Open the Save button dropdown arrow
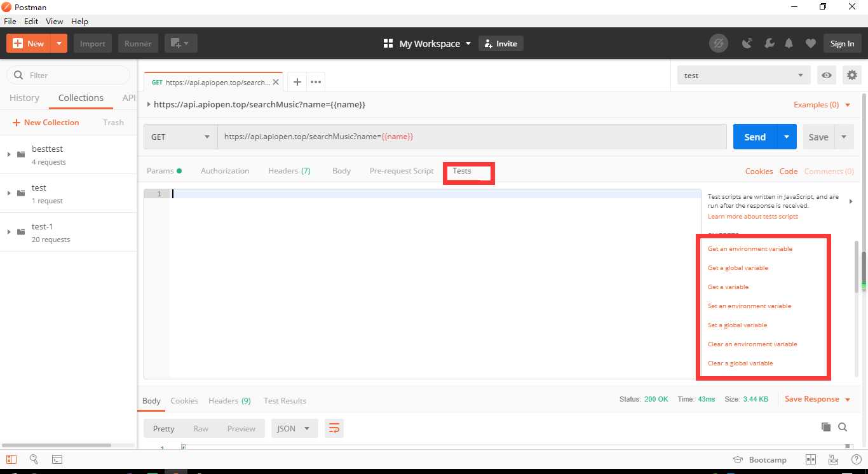 point(844,137)
